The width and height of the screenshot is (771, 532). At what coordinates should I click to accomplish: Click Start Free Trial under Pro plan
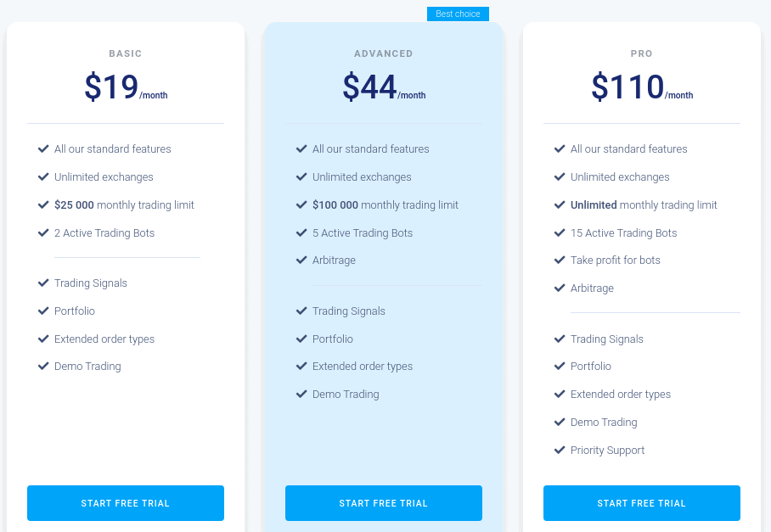(x=642, y=503)
